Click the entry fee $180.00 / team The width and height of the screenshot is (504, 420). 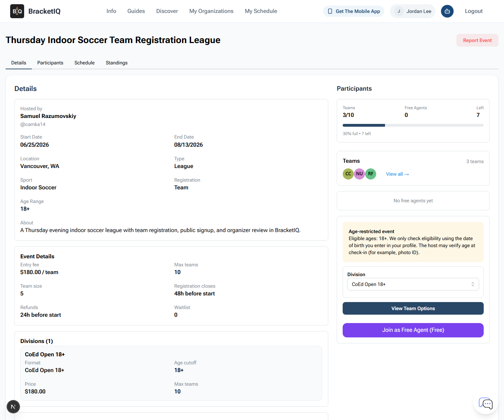(x=39, y=272)
